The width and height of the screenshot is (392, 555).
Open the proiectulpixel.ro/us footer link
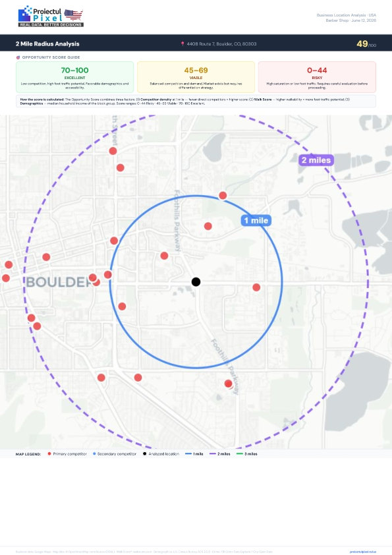point(363,552)
